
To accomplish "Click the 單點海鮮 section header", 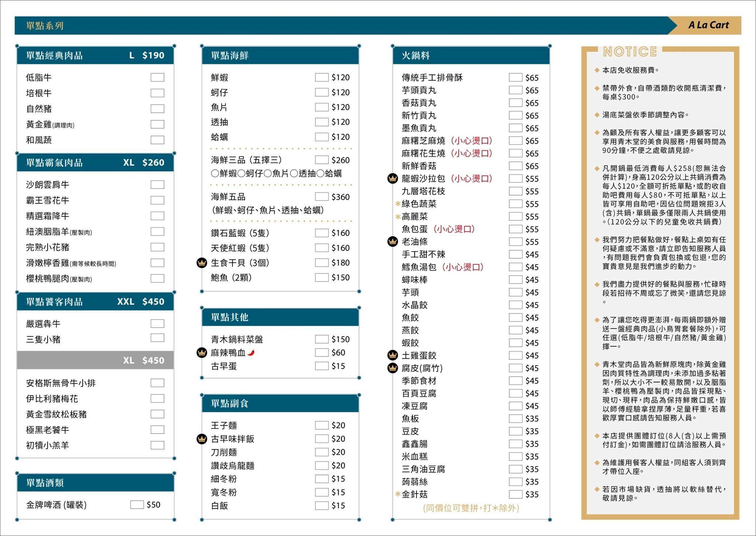I will [281, 55].
